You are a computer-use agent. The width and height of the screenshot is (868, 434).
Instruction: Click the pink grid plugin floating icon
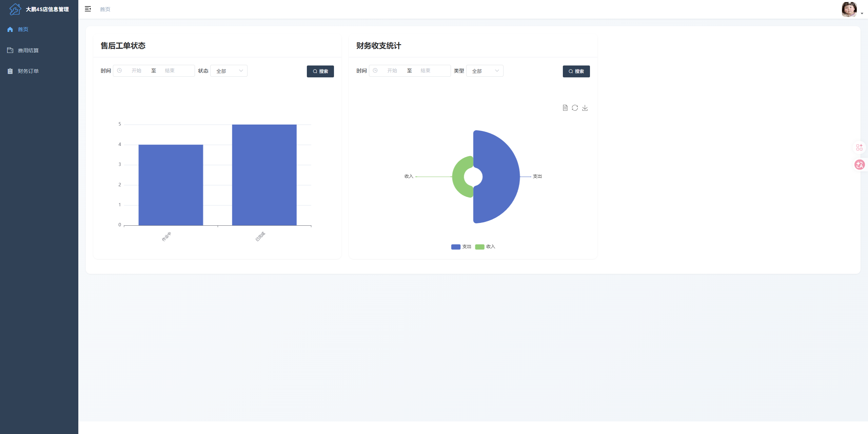pos(859,147)
